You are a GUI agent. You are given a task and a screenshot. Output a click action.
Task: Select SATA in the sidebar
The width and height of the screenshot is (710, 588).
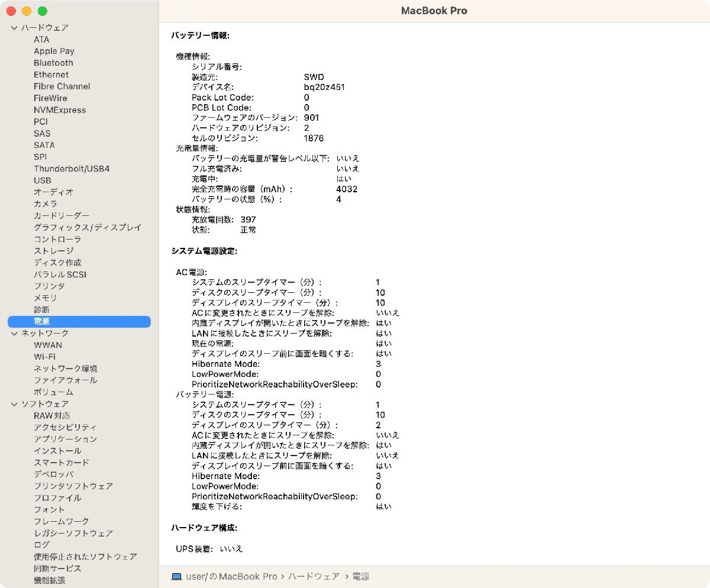44,145
